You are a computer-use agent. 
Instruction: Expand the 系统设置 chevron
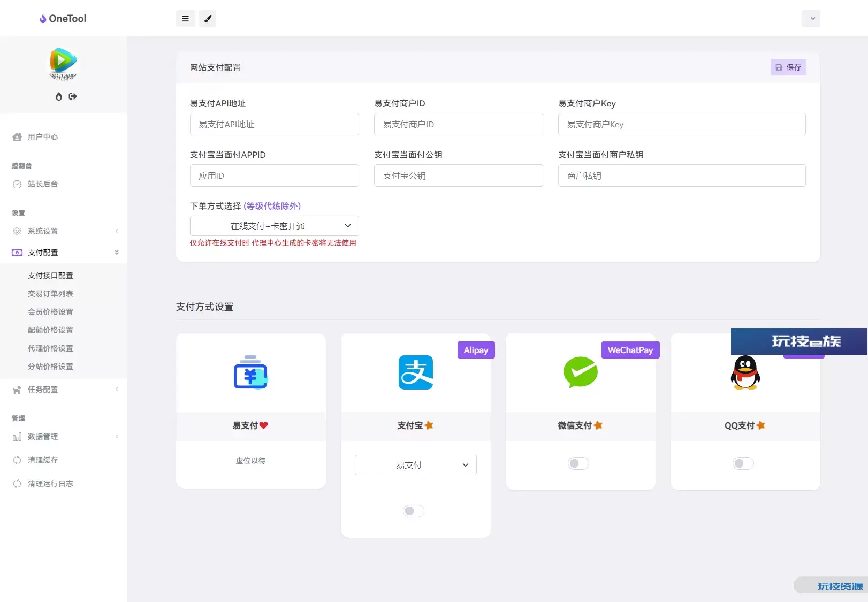click(x=117, y=231)
